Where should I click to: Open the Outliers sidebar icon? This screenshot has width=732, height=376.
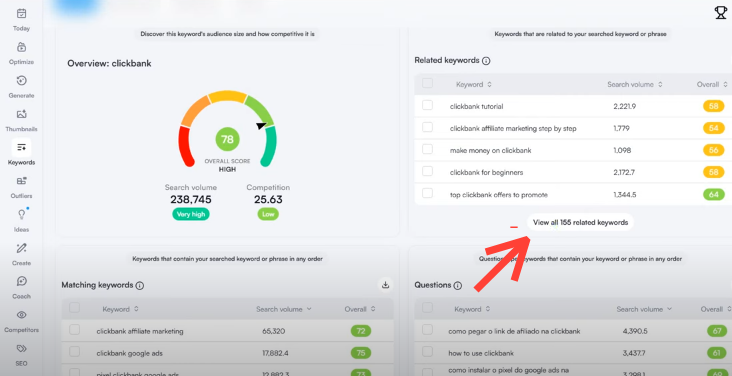(x=21, y=181)
